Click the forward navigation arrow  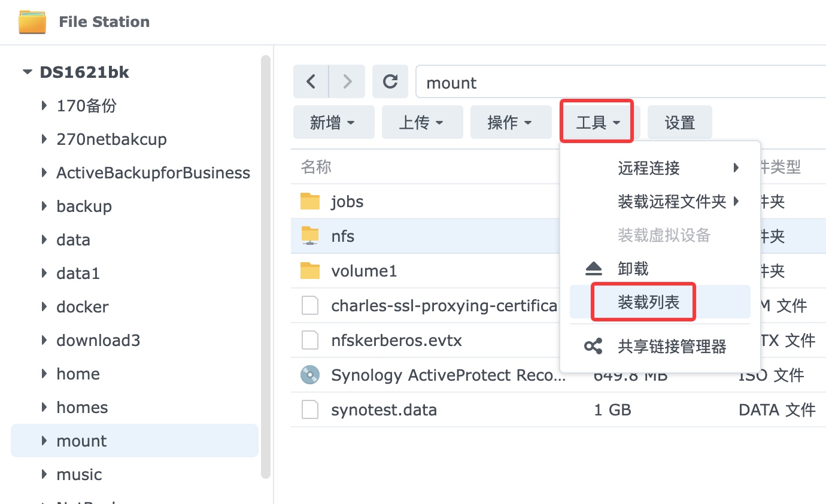point(347,81)
